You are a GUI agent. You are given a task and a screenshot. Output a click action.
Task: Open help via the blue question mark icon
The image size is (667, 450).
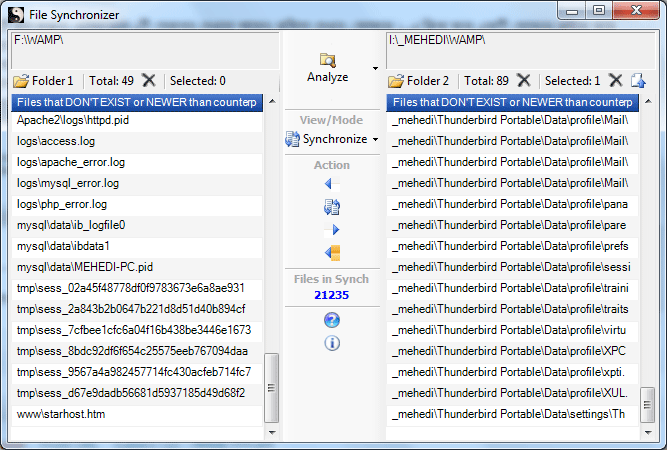point(332,320)
